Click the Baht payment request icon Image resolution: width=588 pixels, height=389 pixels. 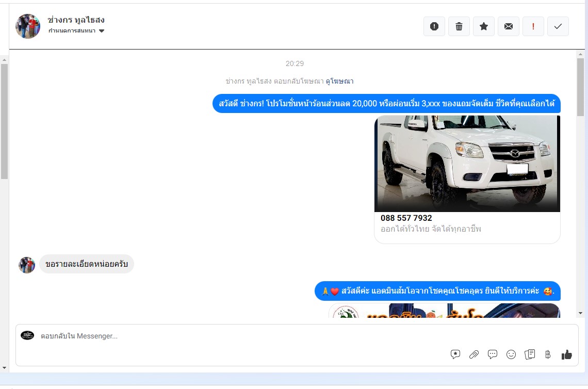[548, 354]
